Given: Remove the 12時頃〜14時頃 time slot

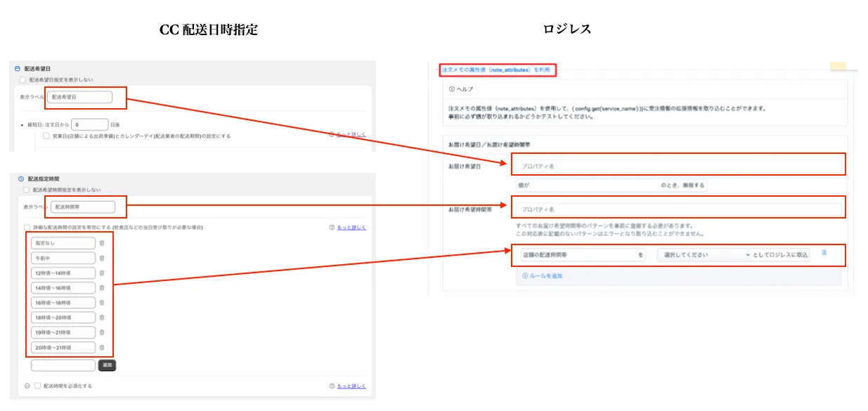Looking at the screenshot, I should (102, 273).
